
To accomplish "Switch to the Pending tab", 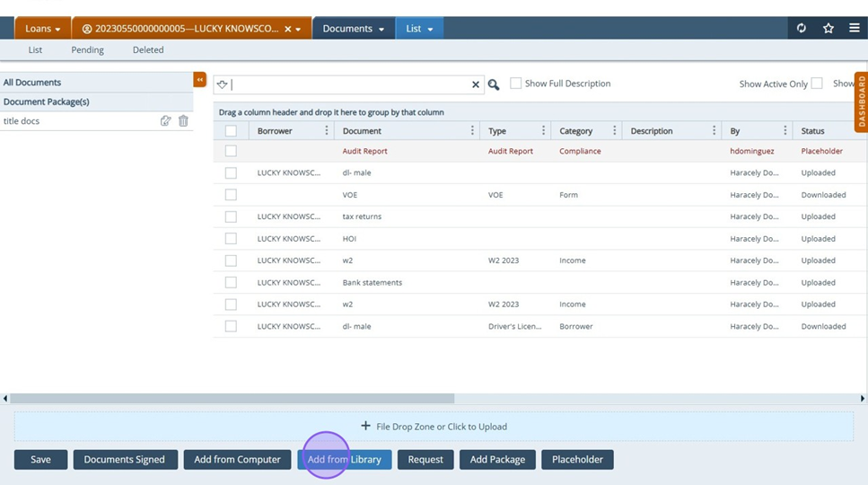I will coord(87,50).
